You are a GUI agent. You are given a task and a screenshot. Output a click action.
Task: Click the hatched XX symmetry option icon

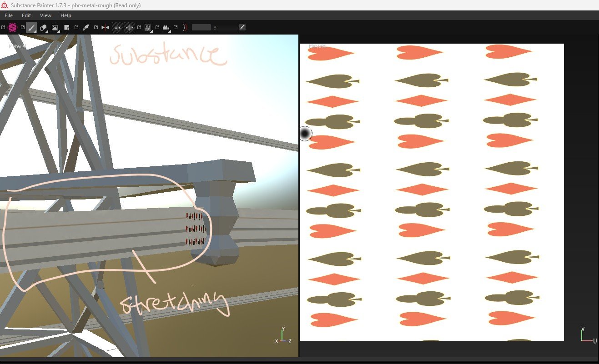[117, 28]
